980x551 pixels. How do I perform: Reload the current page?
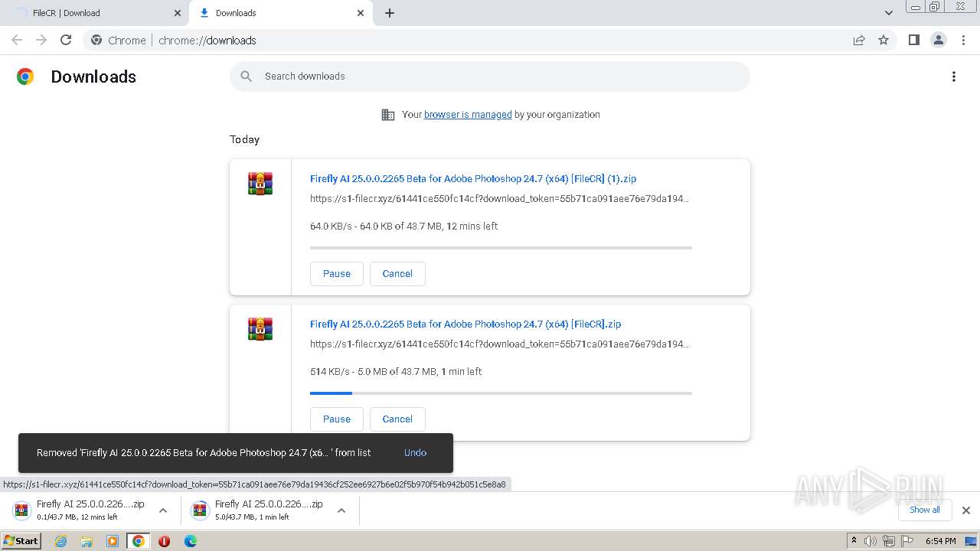point(66,40)
